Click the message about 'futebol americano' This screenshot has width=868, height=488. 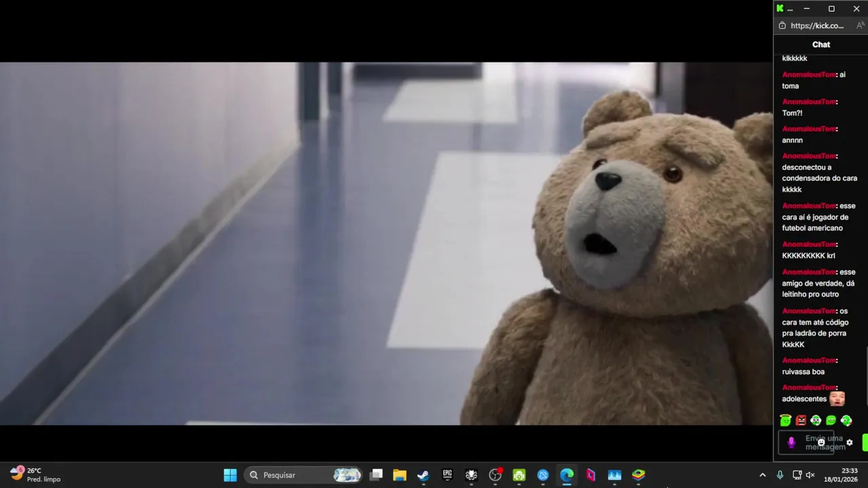click(x=818, y=217)
